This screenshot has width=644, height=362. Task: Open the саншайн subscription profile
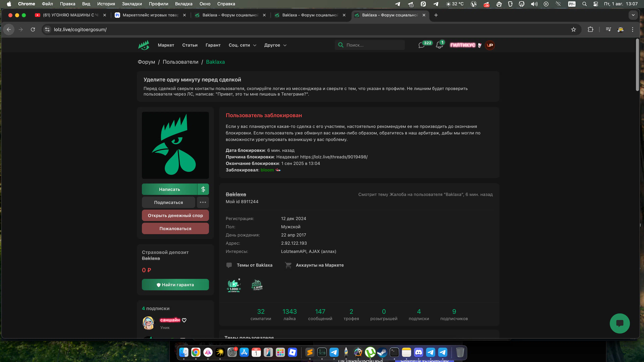[170, 320]
